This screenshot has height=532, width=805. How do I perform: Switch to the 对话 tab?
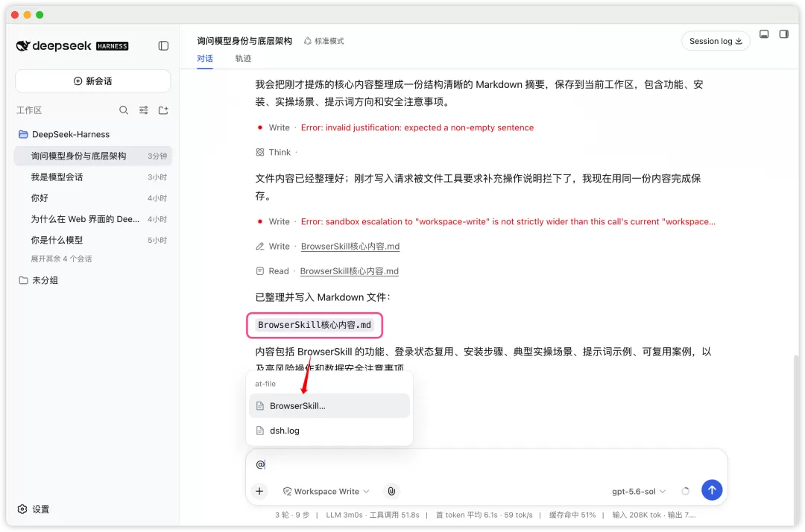pyautogui.click(x=205, y=58)
